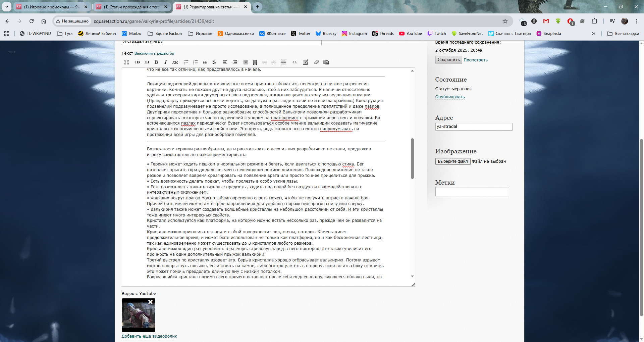Insert a bulleted list
The image size is (644, 342).
click(186, 62)
